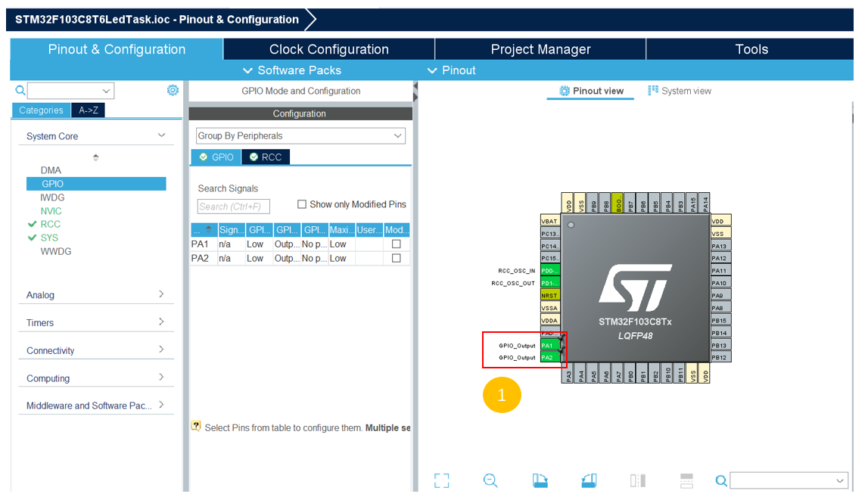Open the Software Packs menu
The height and width of the screenshot is (497, 868).
point(292,70)
